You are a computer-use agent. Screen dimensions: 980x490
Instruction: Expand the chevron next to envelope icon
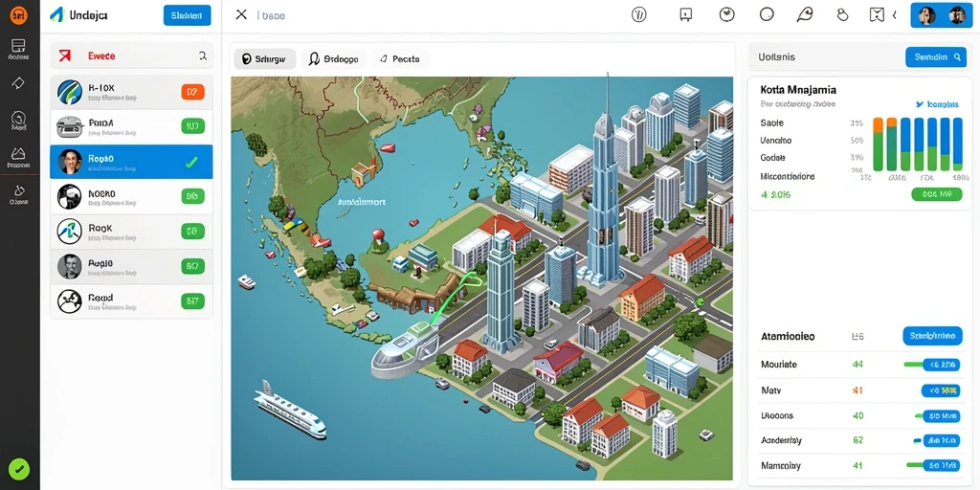coord(895,15)
